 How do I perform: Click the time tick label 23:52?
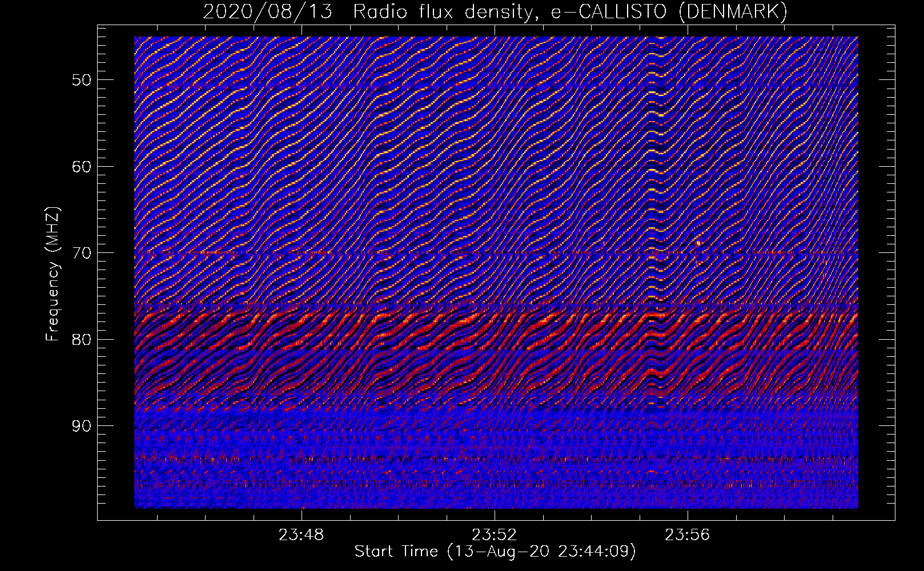494,534
